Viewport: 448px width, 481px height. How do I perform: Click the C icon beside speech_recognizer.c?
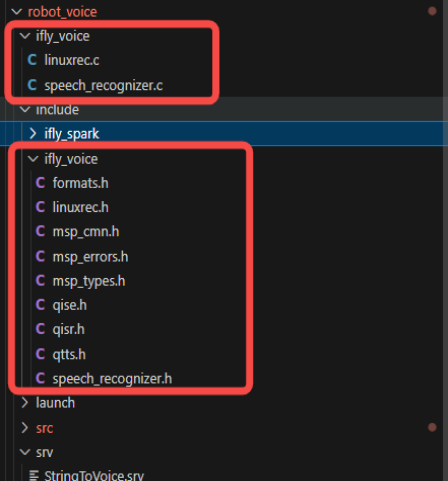pyautogui.click(x=32, y=85)
